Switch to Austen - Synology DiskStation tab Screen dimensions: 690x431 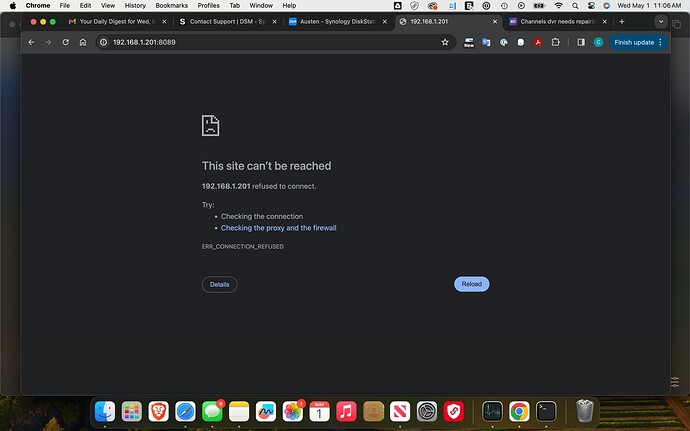335,21
